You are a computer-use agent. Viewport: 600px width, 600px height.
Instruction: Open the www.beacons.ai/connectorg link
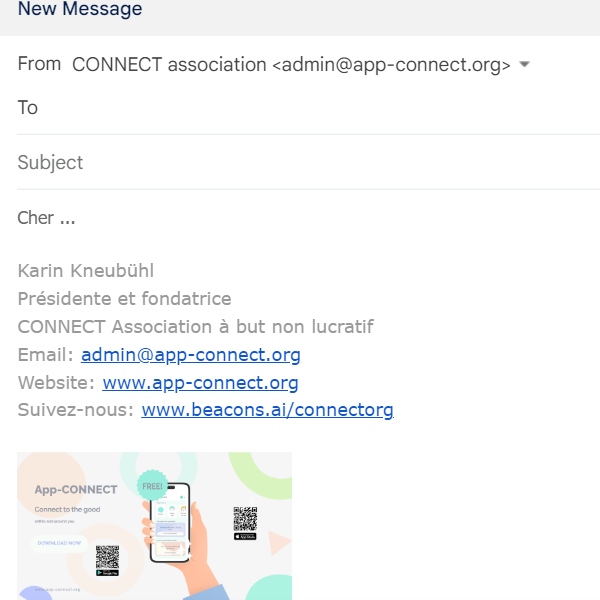tap(267, 410)
